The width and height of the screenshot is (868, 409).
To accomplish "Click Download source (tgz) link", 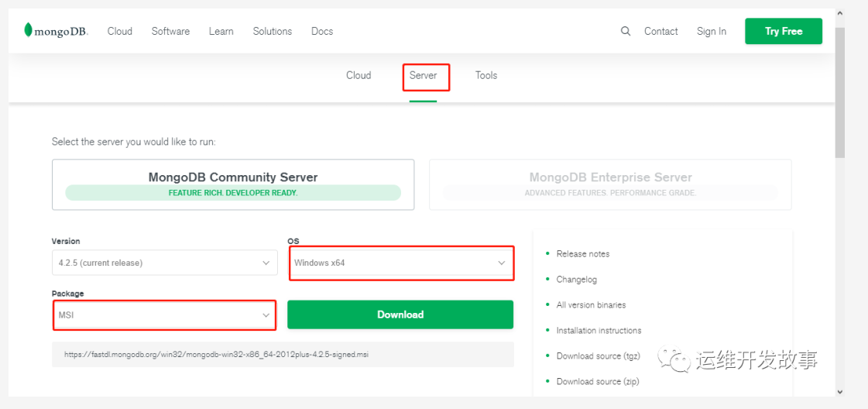I will (x=599, y=356).
